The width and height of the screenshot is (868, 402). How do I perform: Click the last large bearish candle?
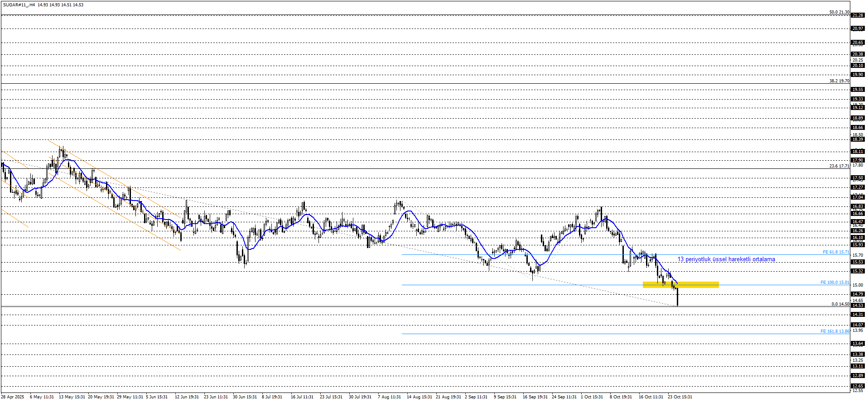pos(677,297)
